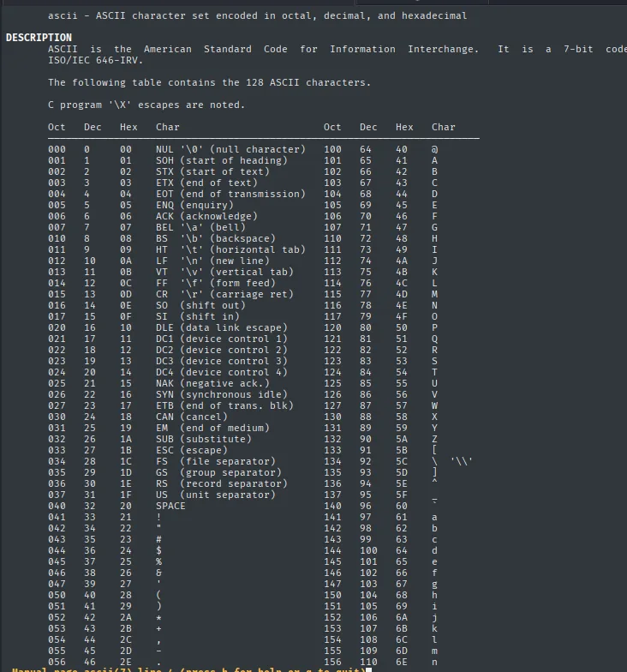Click the DESCRIPTION section heading

tap(39, 38)
